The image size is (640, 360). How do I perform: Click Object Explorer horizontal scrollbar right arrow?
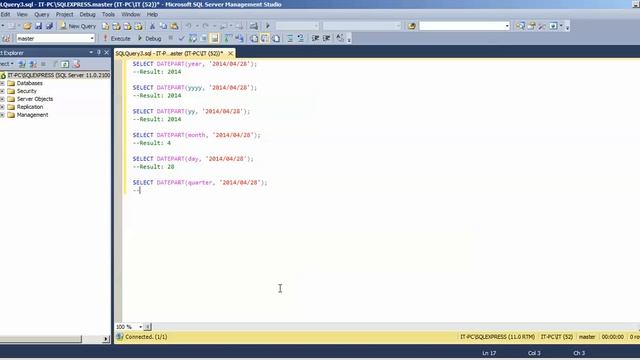pos(106,339)
